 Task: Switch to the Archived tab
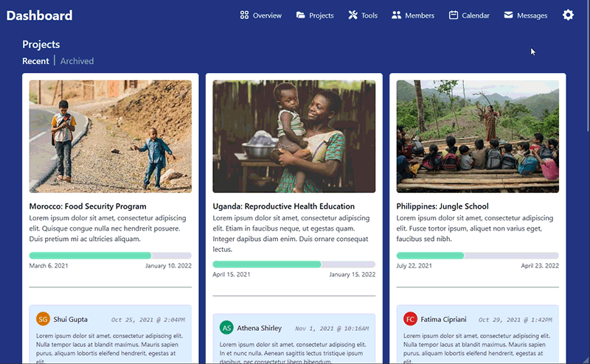77,61
